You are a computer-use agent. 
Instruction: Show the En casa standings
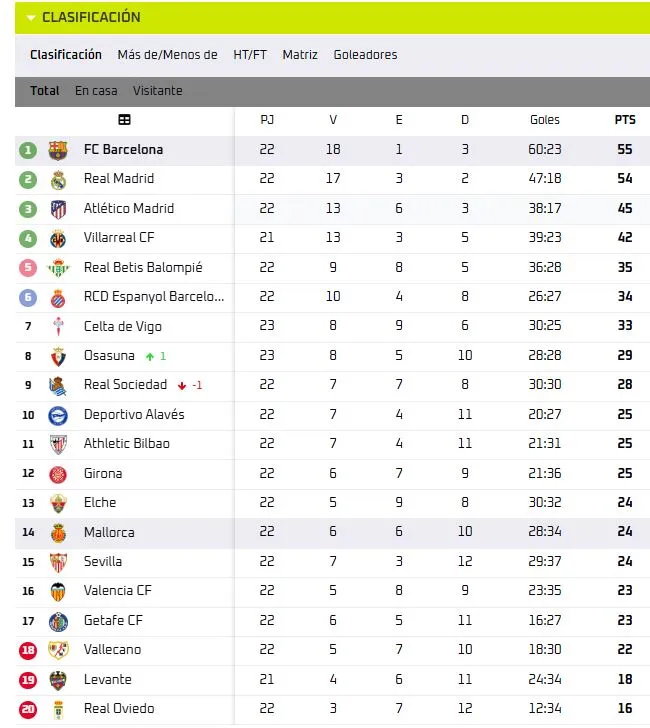tap(96, 91)
